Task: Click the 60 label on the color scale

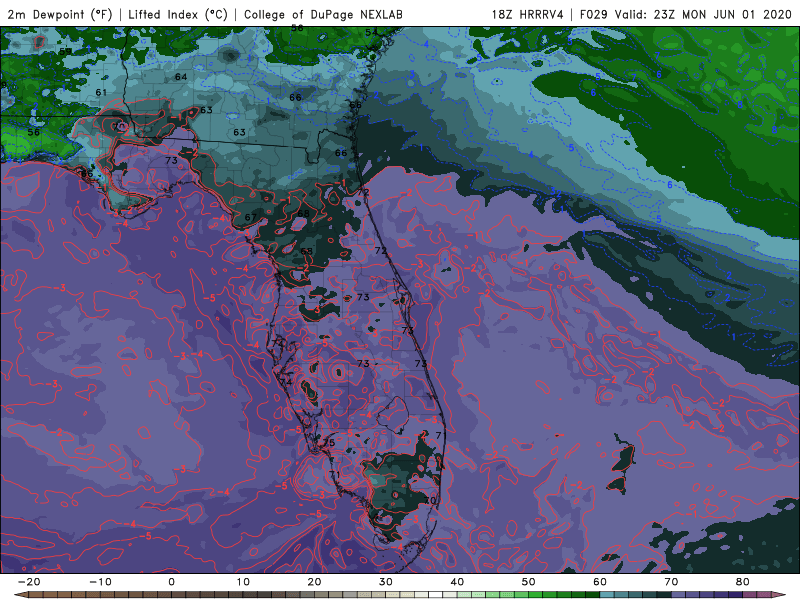Action: 600,582
